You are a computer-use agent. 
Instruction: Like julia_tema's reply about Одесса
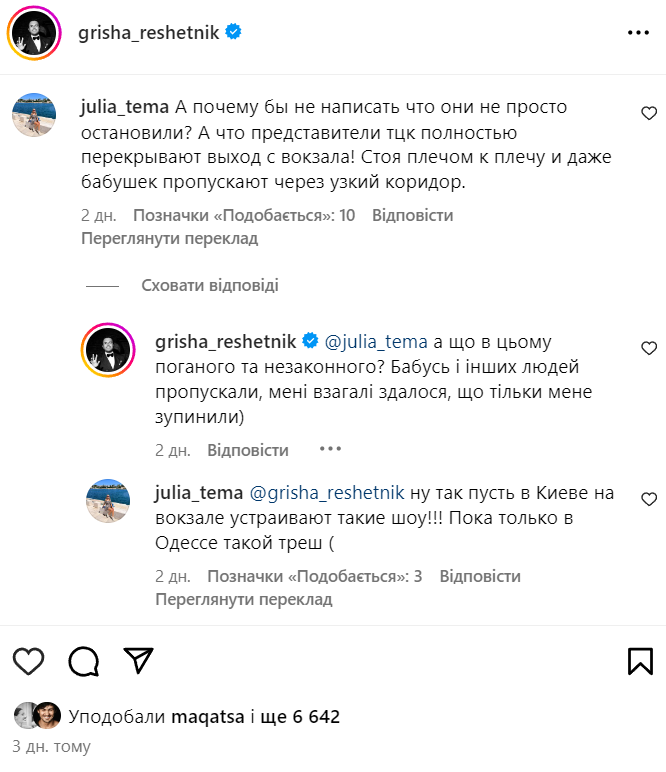point(648,499)
